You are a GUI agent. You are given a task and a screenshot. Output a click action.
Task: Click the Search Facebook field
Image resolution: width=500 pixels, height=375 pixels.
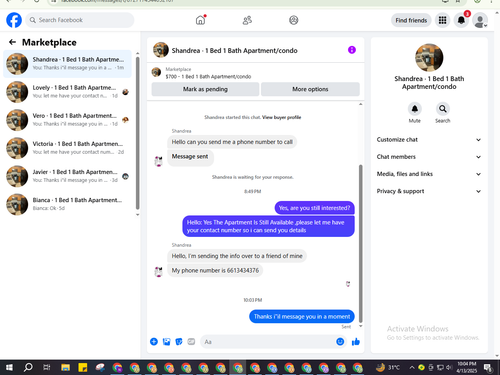(x=80, y=20)
